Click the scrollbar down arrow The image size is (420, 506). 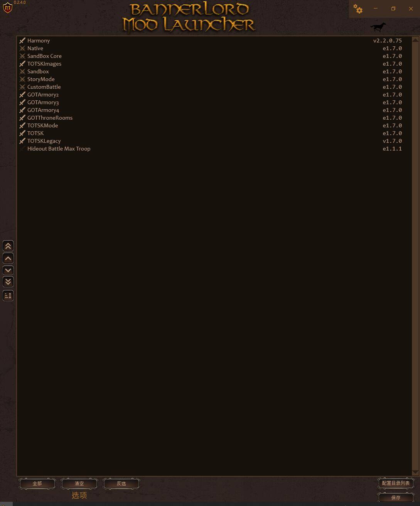tap(415, 472)
